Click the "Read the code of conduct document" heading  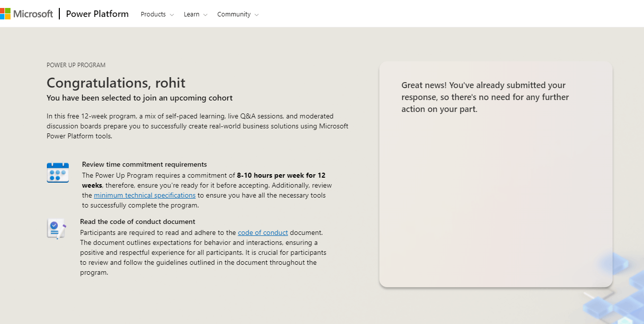(138, 221)
